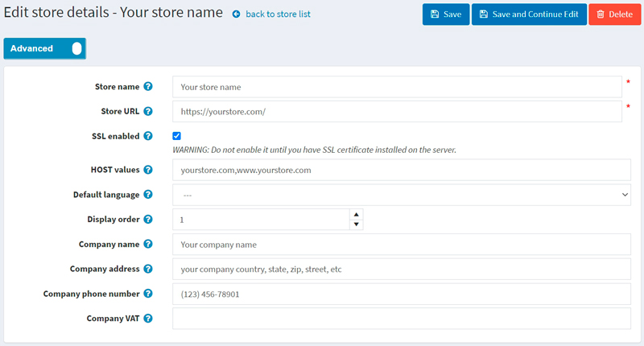Click help icon next to SSL enabled
Screen dimensions: 644x346
(x=148, y=136)
